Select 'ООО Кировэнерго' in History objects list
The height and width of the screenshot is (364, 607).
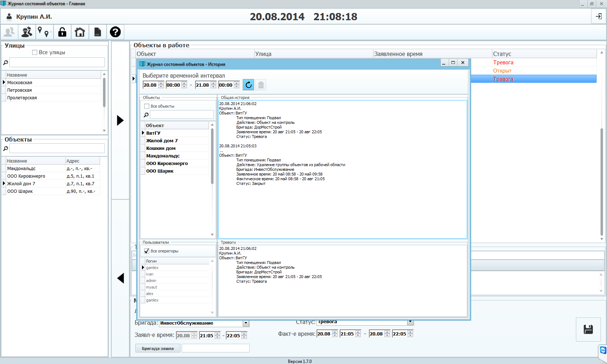click(x=177, y=163)
